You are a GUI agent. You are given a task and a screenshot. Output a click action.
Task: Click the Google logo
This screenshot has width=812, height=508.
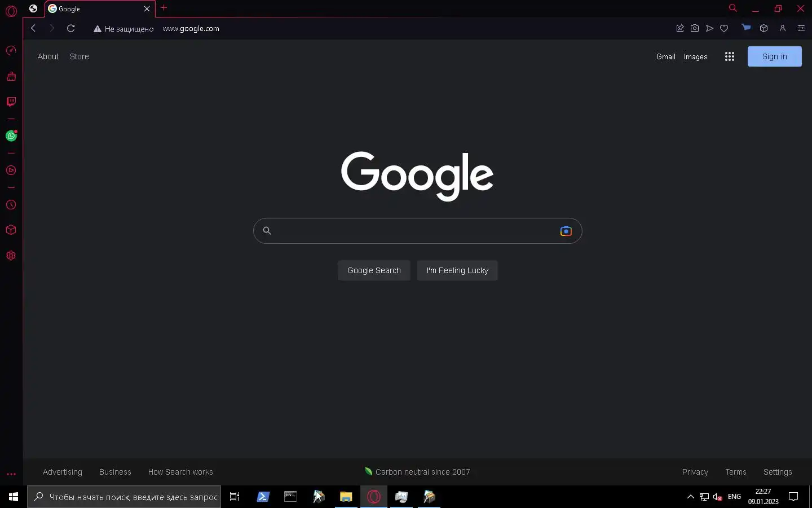click(417, 176)
